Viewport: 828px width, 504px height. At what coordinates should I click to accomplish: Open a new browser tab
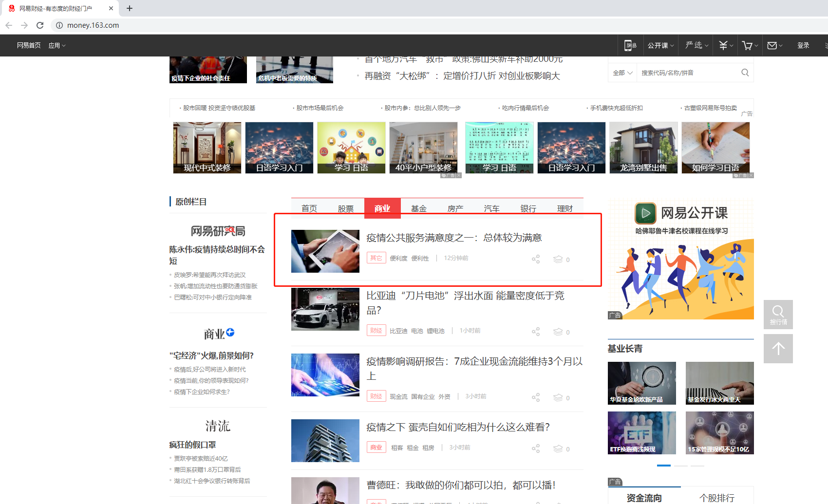129,8
